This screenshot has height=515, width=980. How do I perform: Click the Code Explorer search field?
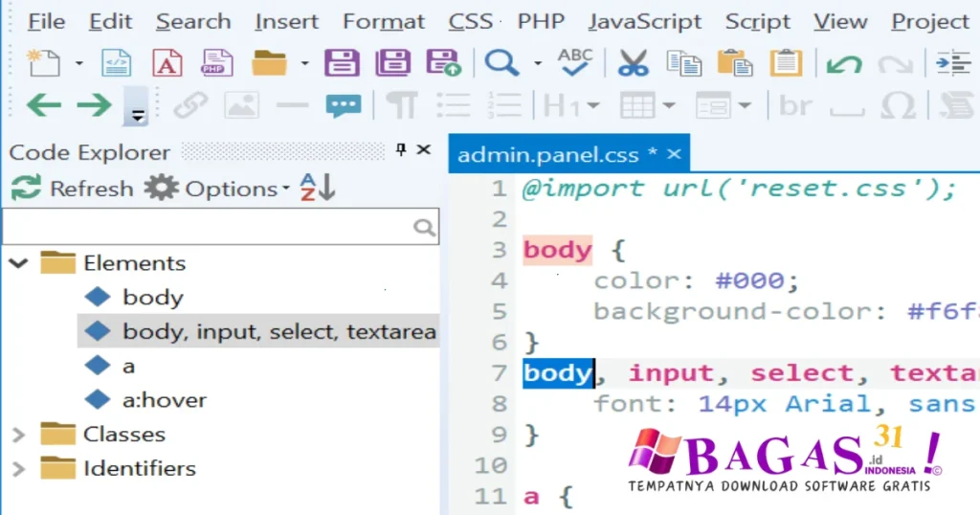coord(206,227)
